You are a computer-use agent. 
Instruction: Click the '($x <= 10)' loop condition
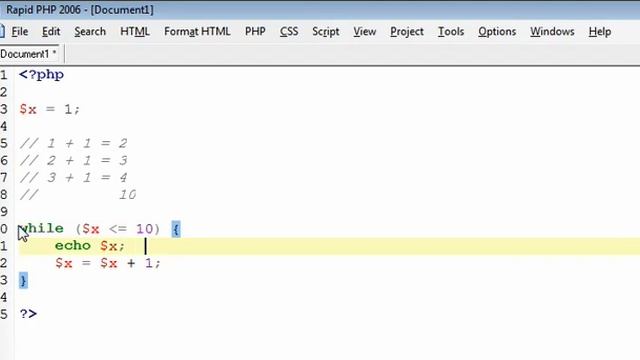click(118, 229)
